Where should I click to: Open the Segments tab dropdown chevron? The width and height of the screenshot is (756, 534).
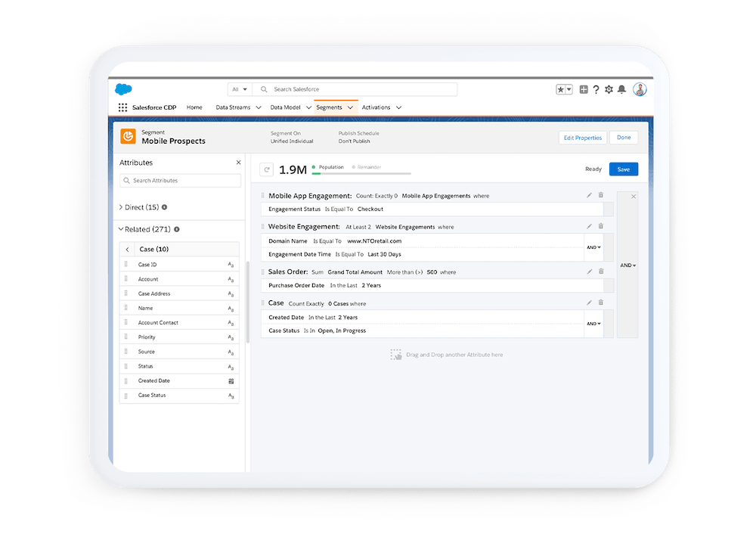click(350, 107)
